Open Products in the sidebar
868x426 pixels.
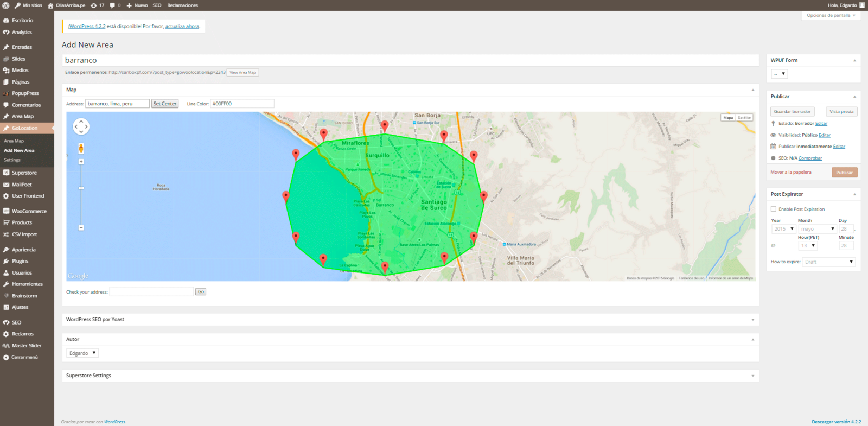22,222
